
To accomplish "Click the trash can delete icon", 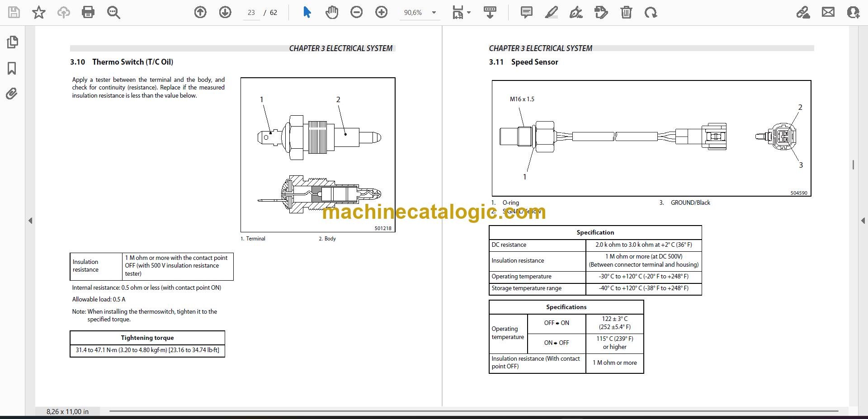I will point(626,12).
